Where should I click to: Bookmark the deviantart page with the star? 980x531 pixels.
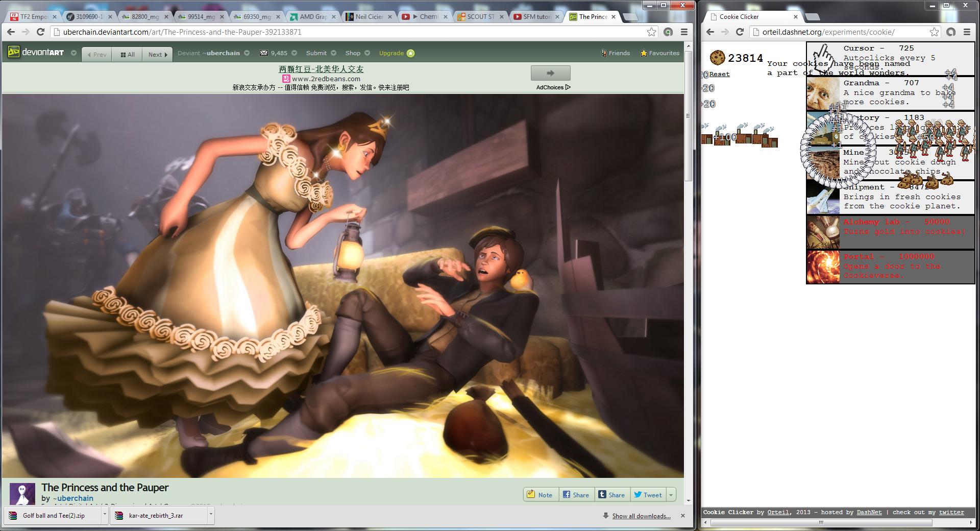click(651, 32)
